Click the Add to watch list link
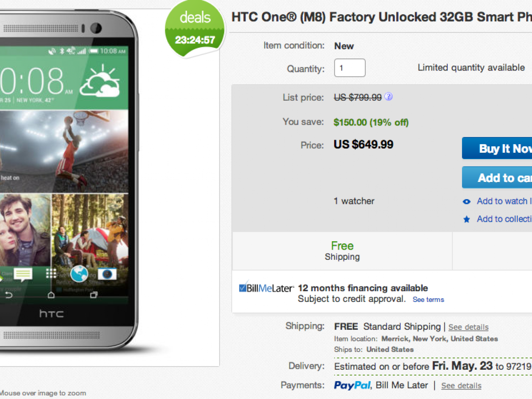The width and height of the screenshot is (532, 399). pos(504,201)
